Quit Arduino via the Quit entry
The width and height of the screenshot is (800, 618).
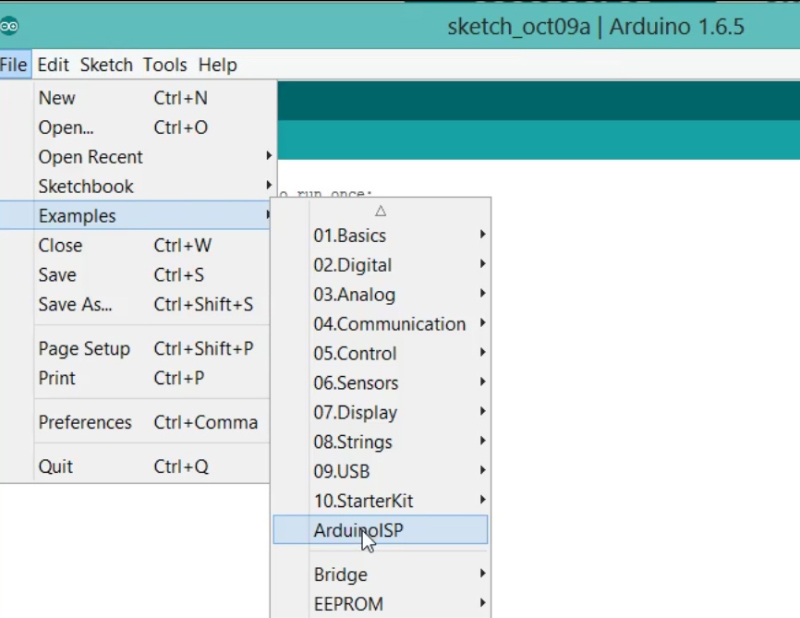pyautogui.click(x=56, y=466)
